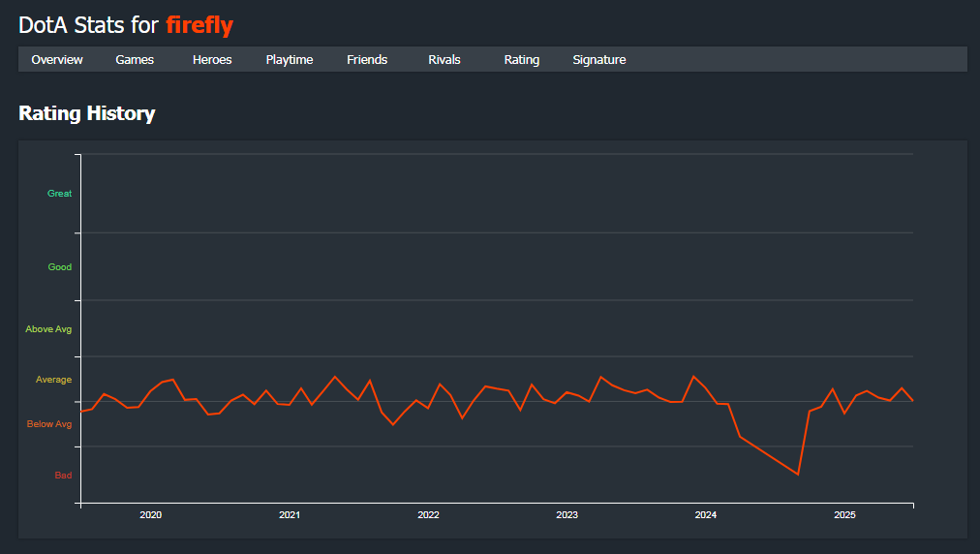Click the Great rating level label
This screenshot has width=980, height=554.
pyautogui.click(x=59, y=193)
